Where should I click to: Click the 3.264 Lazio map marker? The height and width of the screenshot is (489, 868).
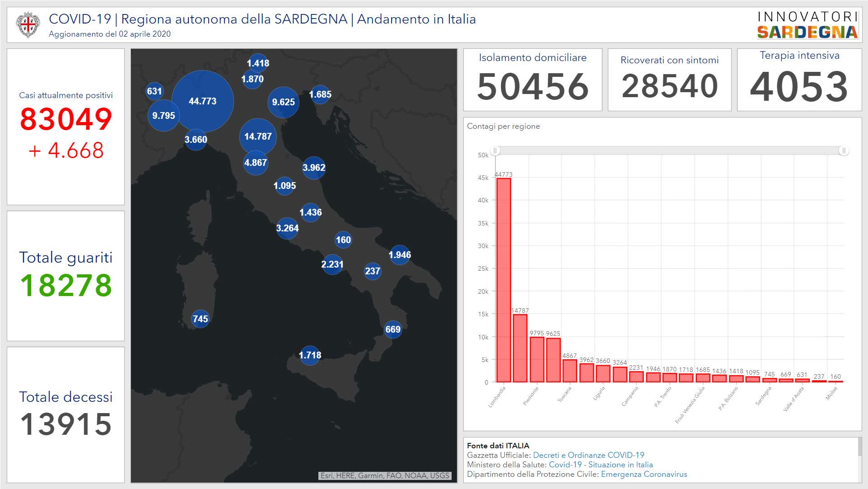pos(287,228)
